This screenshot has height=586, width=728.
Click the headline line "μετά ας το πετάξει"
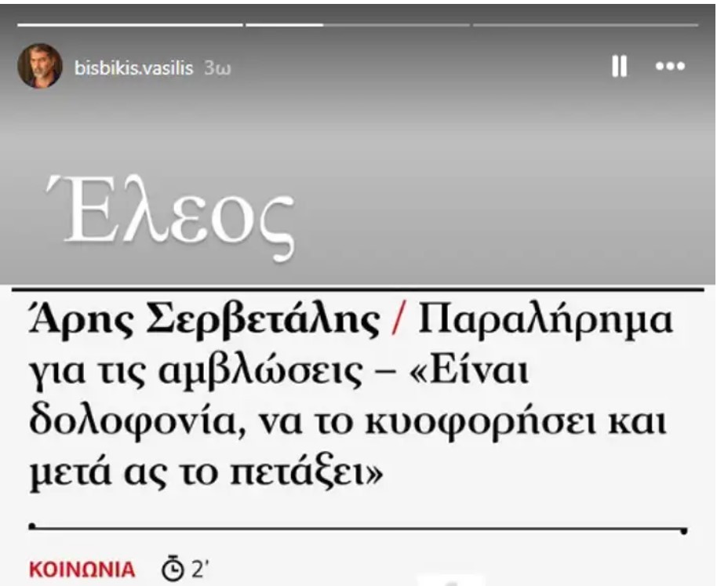coord(206,473)
